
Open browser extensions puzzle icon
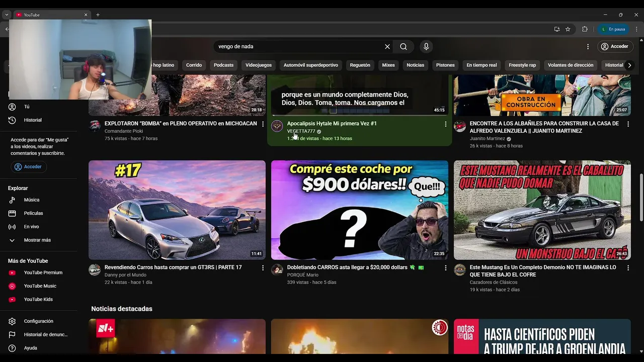pos(585,29)
